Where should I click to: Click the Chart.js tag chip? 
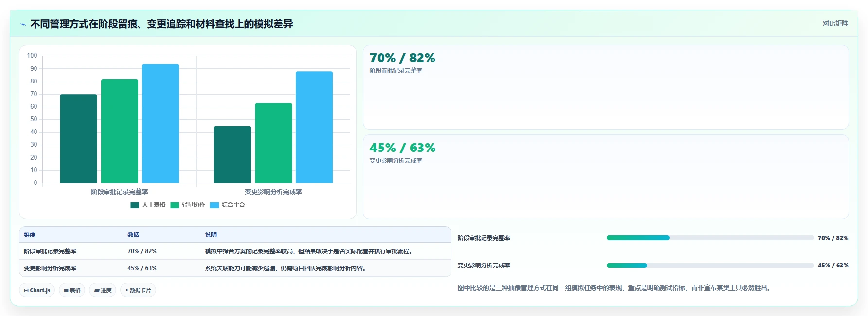point(37,290)
